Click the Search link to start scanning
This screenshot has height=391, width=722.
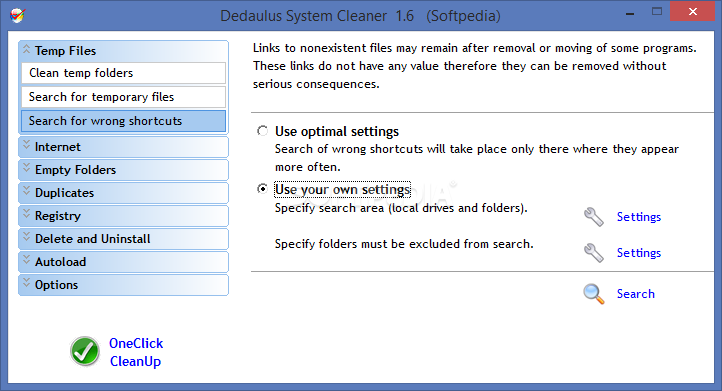tap(635, 294)
